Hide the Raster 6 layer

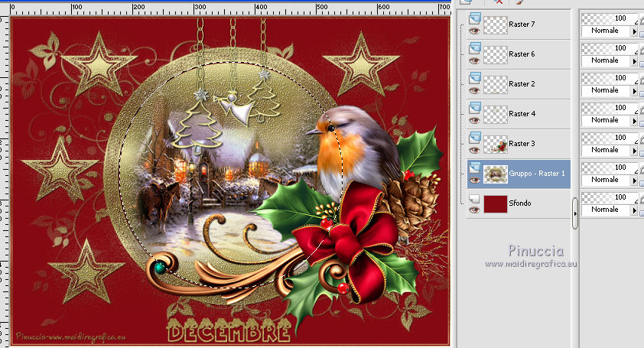pos(474,61)
